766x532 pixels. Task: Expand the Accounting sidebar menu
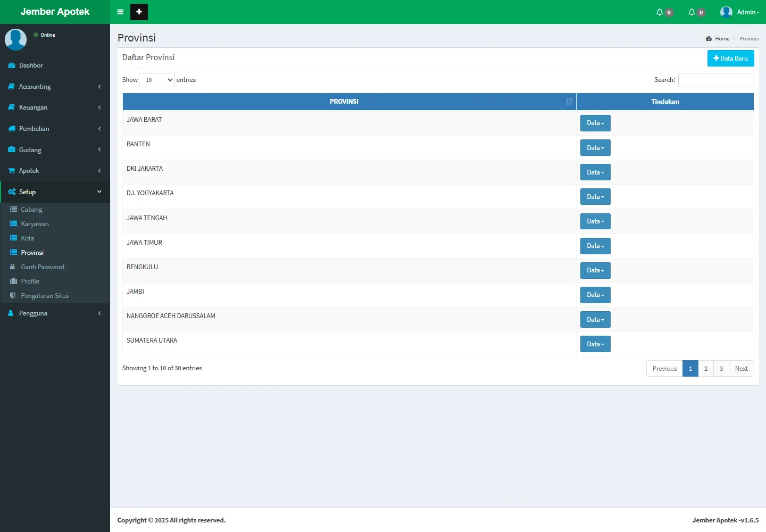[55, 87]
